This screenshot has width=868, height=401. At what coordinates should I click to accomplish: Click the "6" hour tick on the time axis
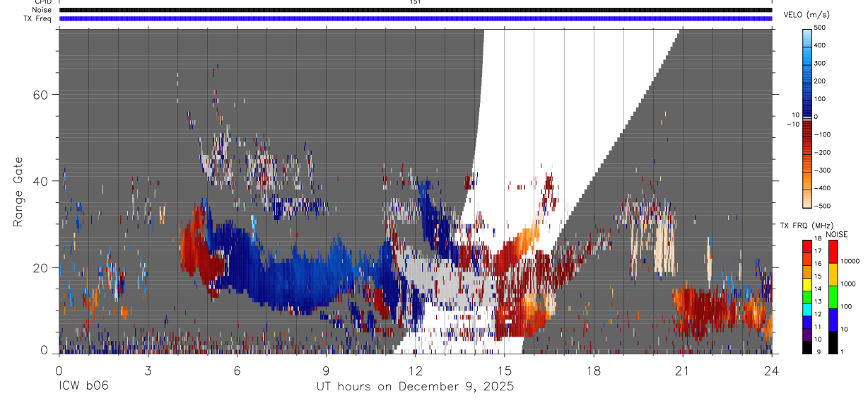click(237, 370)
